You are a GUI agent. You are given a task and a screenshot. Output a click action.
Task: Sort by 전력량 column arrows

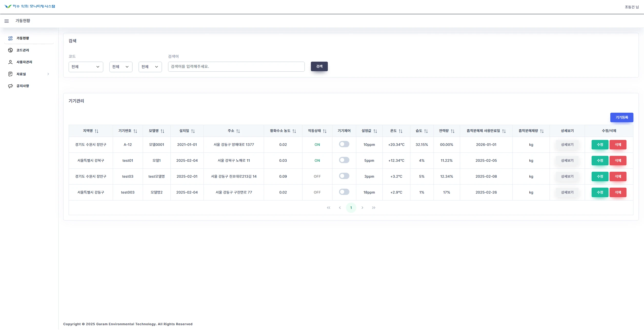[452, 131]
